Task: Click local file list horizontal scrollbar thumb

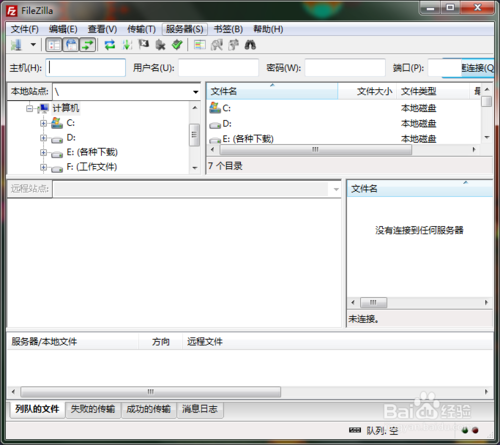Action: pyautogui.click(x=315, y=150)
